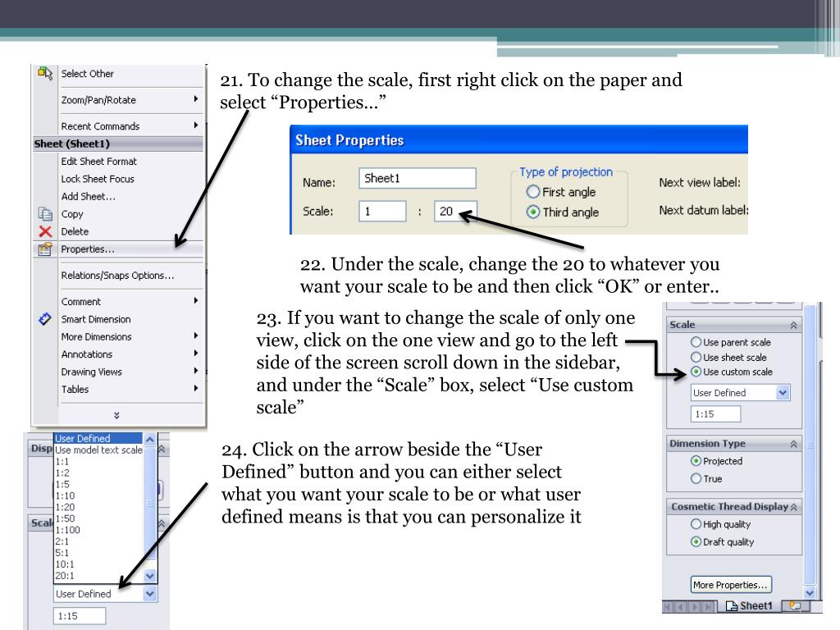Expand context menu with double-chevron icon
This screenshot has width=840, height=630.
pos(116,415)
